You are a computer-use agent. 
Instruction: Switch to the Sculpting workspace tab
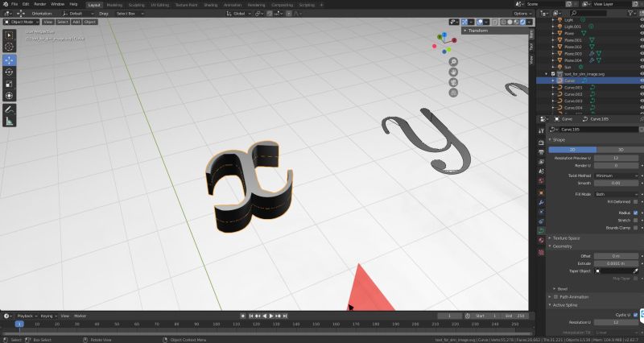pos(136,5)
